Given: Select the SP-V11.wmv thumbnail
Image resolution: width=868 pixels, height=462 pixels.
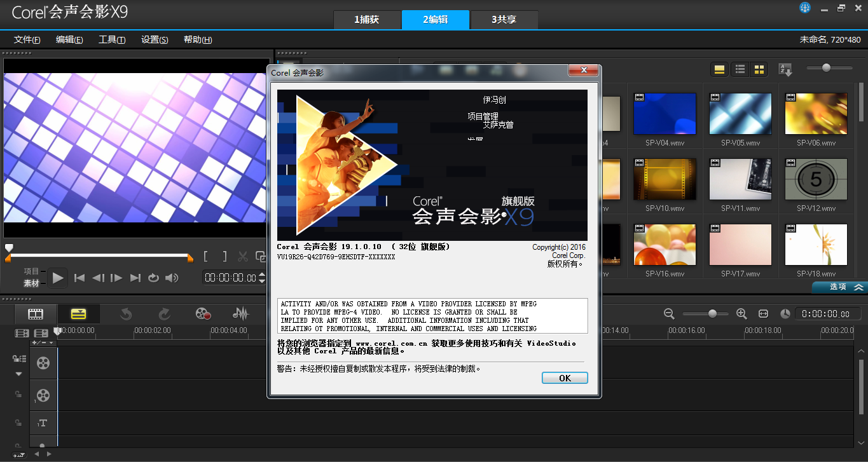Looking at the screenshot, I should 740,179.
